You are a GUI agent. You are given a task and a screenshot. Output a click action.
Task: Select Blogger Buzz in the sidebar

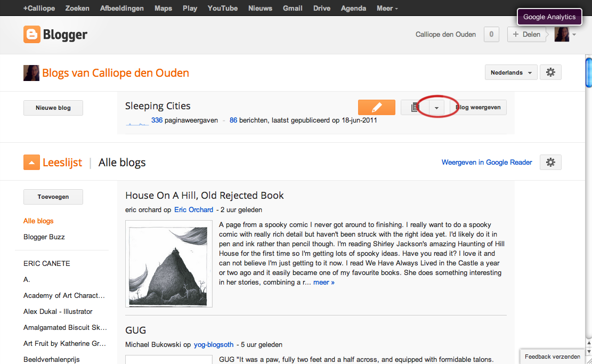tap(44, 237)
